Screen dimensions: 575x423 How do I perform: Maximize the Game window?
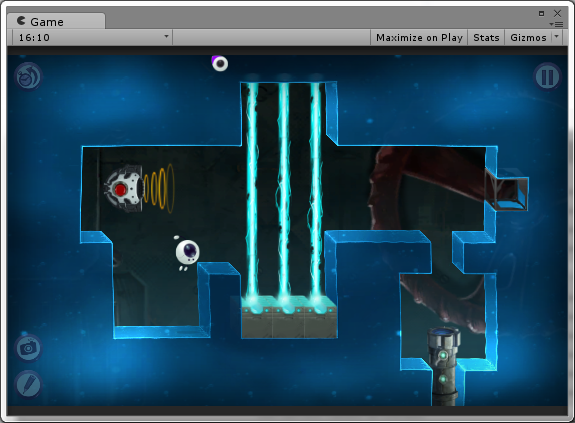(x=541, y=14)
